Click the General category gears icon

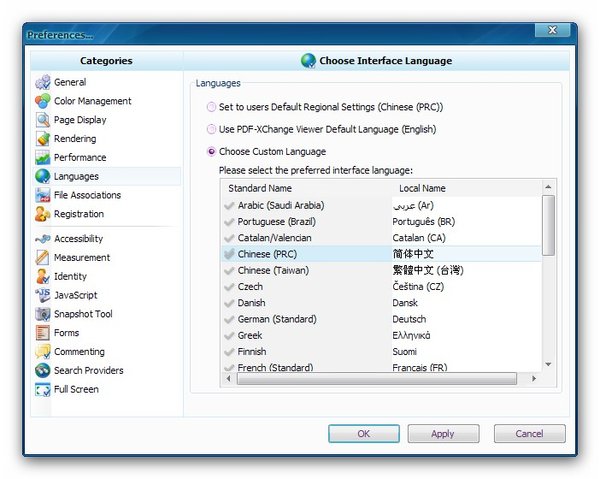click(42, 82)
